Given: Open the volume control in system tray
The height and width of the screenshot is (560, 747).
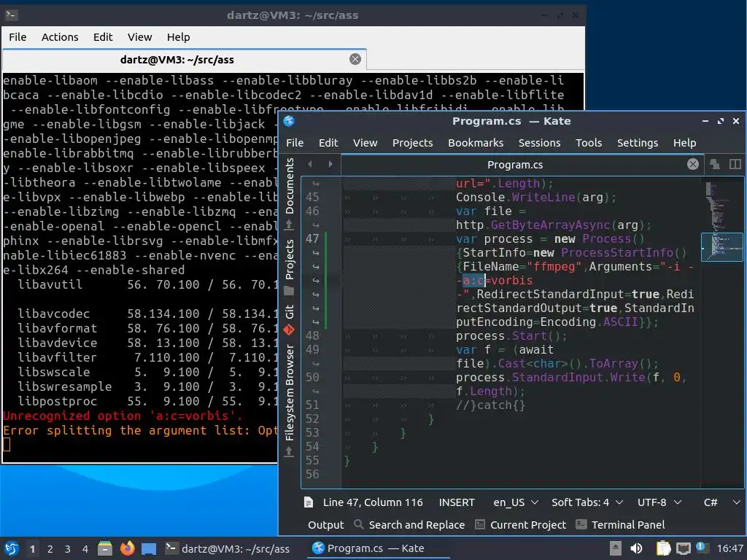Looking at the screenshot, I should tap(636, 548).
